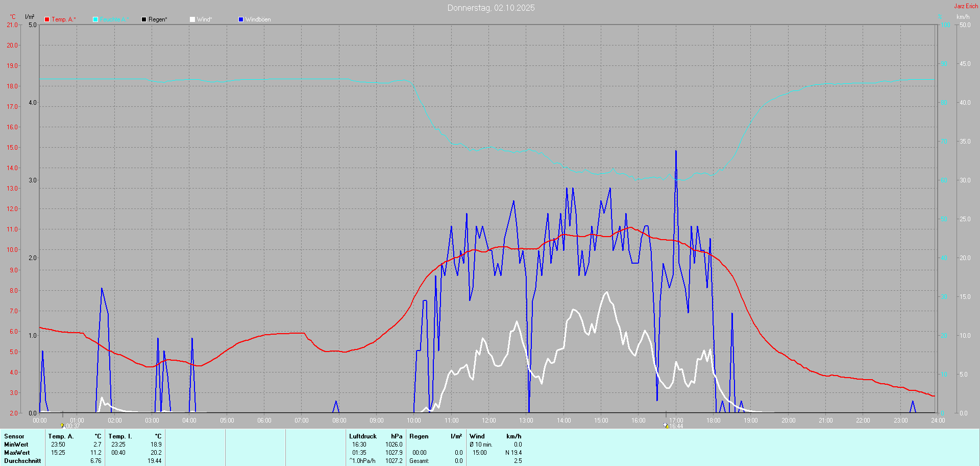The height and width of the screenshot is (466, 980).
Task: Click the red Temp. A. legend swatch
Action: (47, 19)
